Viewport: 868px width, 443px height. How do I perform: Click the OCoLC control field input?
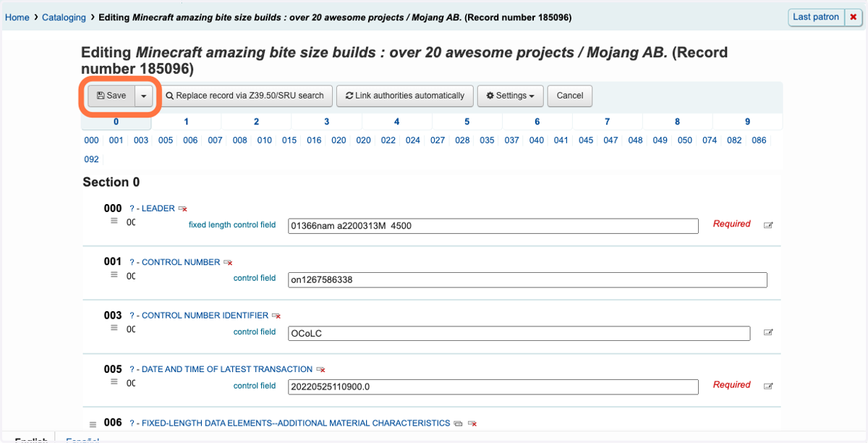tap(519, 333)
